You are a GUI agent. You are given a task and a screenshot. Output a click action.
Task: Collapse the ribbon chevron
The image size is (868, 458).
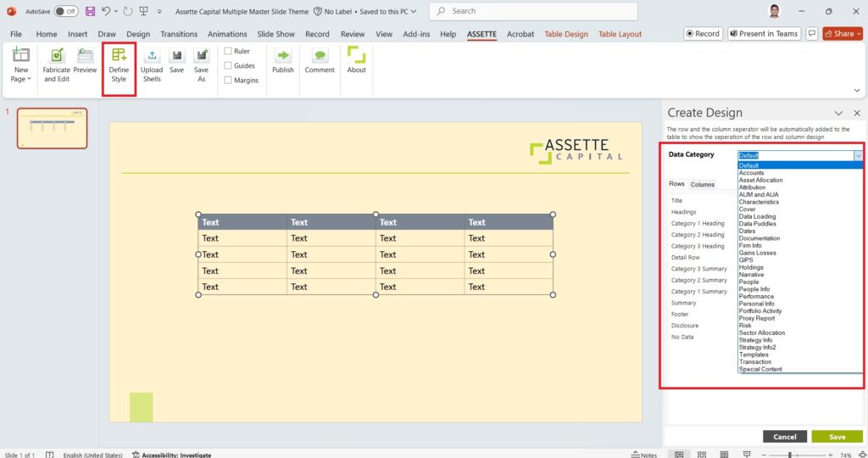(857, 90)
